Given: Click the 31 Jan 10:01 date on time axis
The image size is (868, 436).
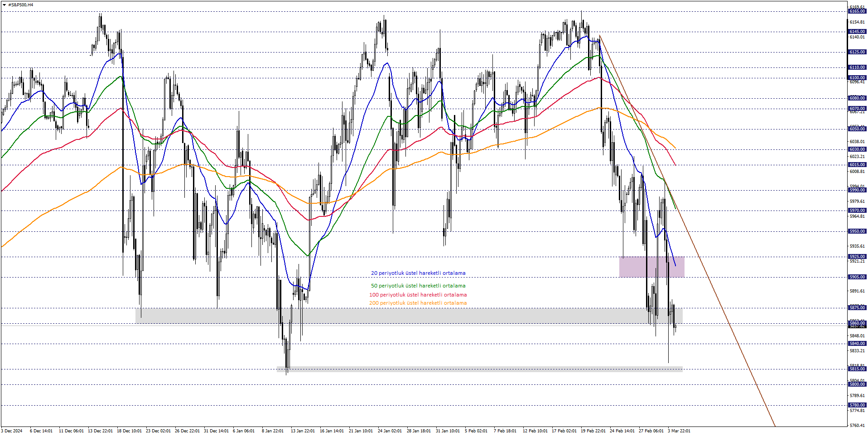Looking at the screenshot, I should click(x=448, y=431).
